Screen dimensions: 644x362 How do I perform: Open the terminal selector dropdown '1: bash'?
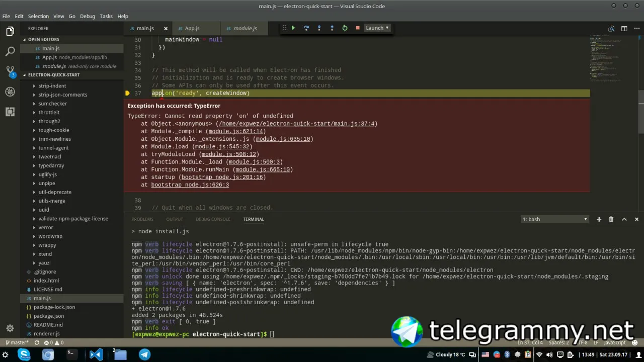[x=555, y=219]
